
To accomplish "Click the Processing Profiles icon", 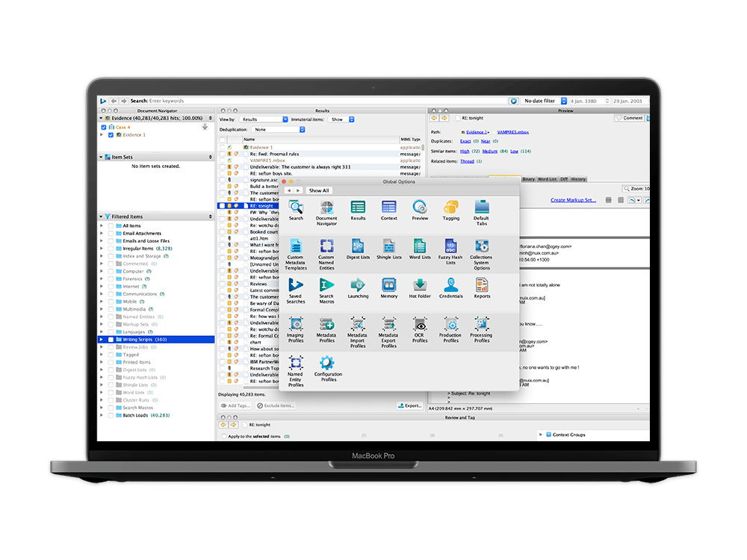I will [x=482, y=325].
